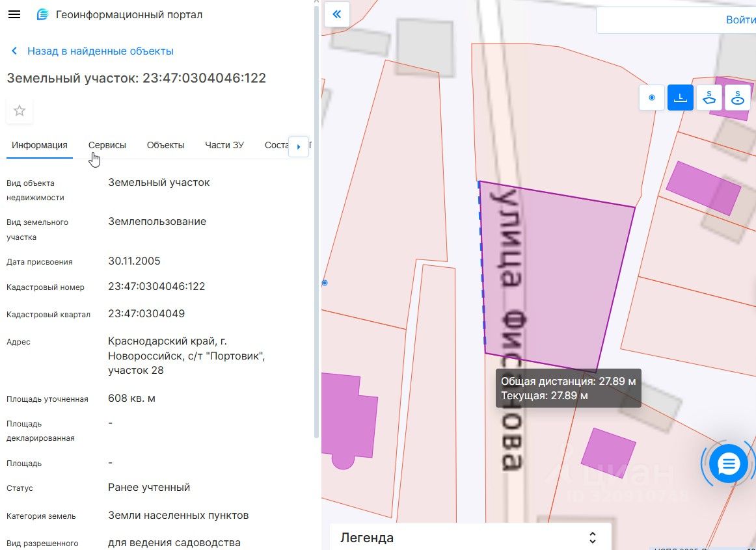Collapse the side panel with double chevron
This screenshot has width=756, height=550.
[x=337, y=14]
